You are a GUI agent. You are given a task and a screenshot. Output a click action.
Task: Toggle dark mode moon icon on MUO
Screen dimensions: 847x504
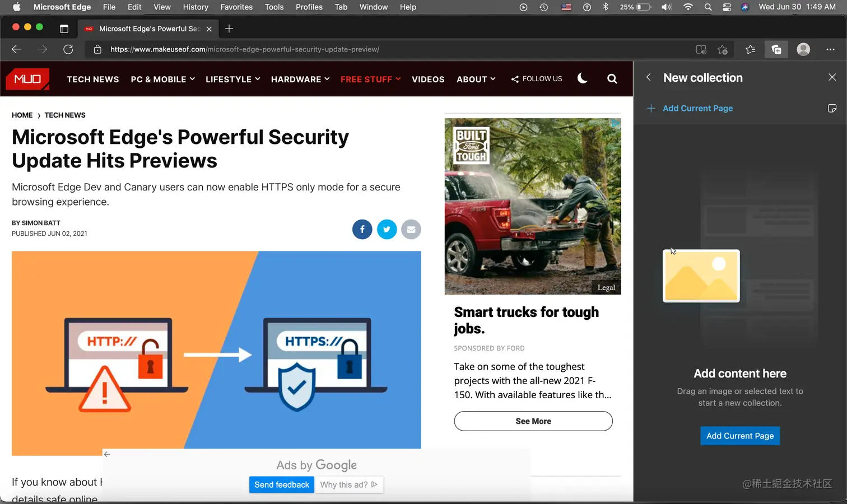pos(583,78)
